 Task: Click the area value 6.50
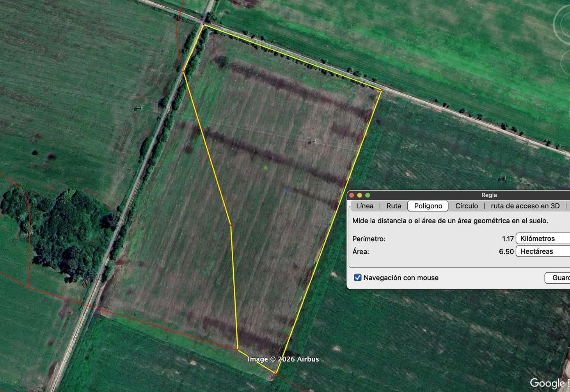[x=506, y=252]
